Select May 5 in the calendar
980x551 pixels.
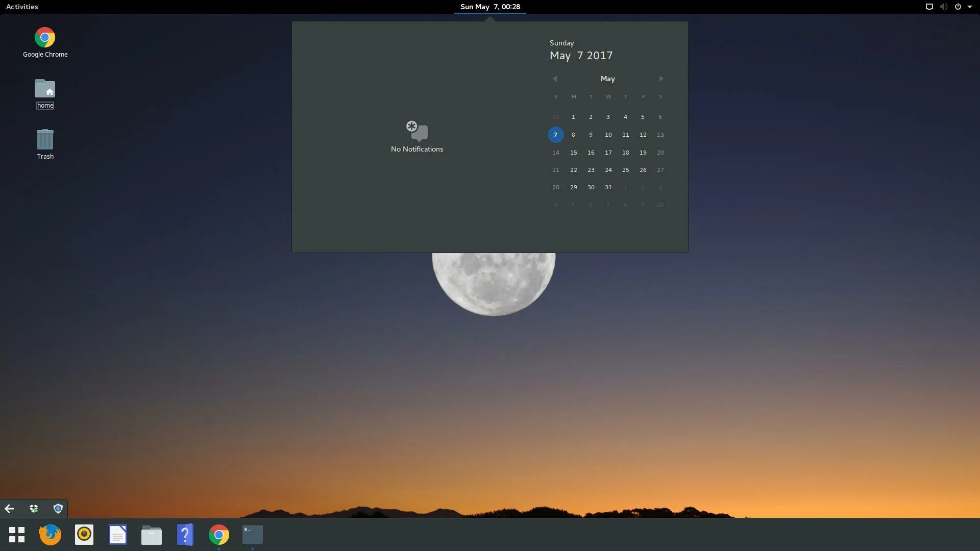tap(643, 117)
